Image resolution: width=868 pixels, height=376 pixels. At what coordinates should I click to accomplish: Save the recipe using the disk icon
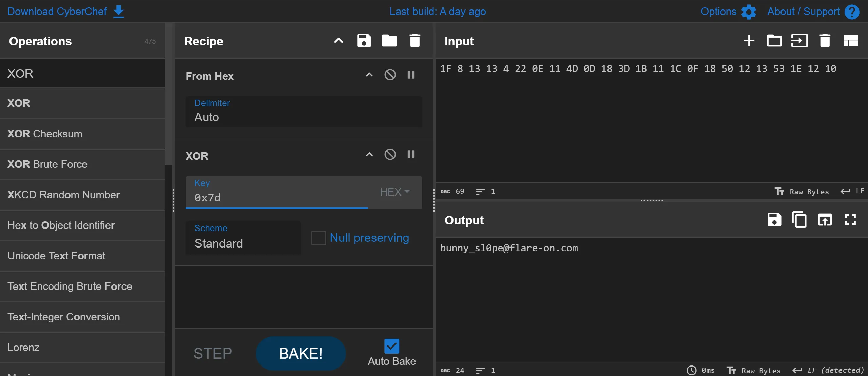coord(364,41)
